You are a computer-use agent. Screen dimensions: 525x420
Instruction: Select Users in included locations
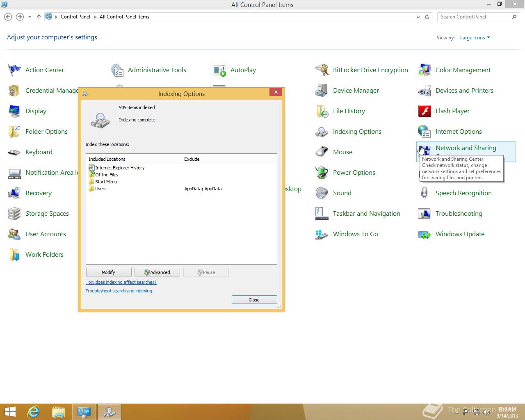(x=98, y=189)
